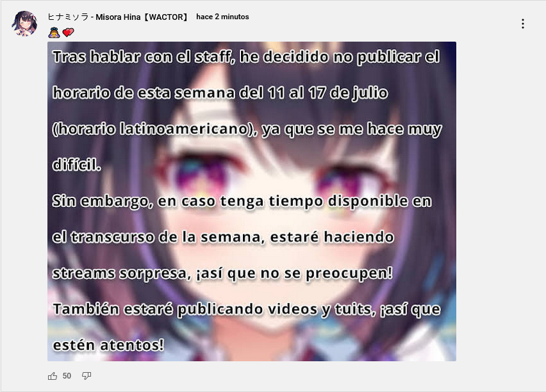
Task: Open the post's three-dot options menu
Action: click(x=523, y=24)
